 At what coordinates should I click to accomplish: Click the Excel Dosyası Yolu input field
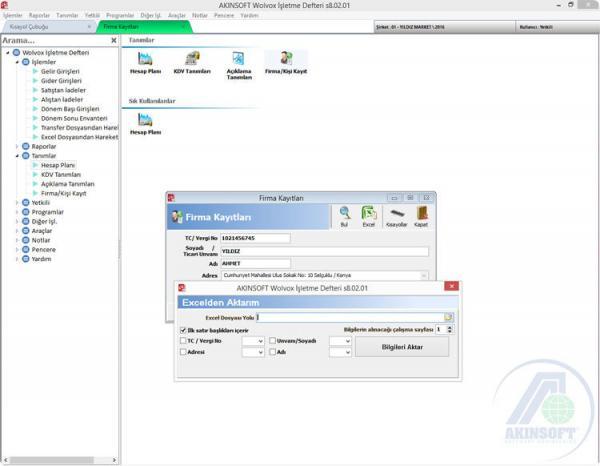pyautogui.click(x=350, y=317)
